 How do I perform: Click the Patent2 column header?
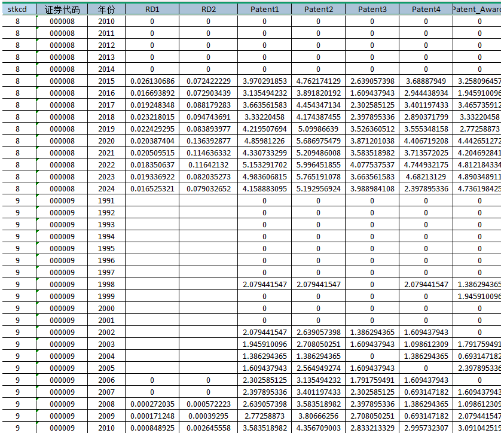click(318, 9)
